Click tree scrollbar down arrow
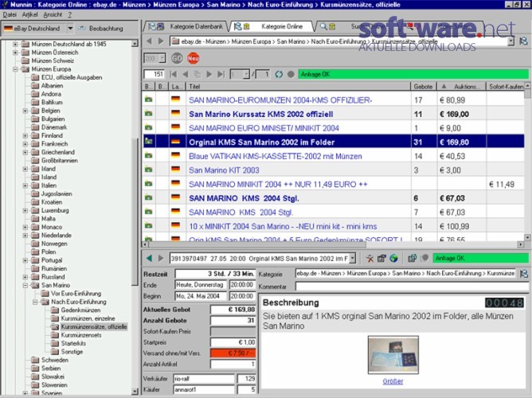 [x=135, y=392]
